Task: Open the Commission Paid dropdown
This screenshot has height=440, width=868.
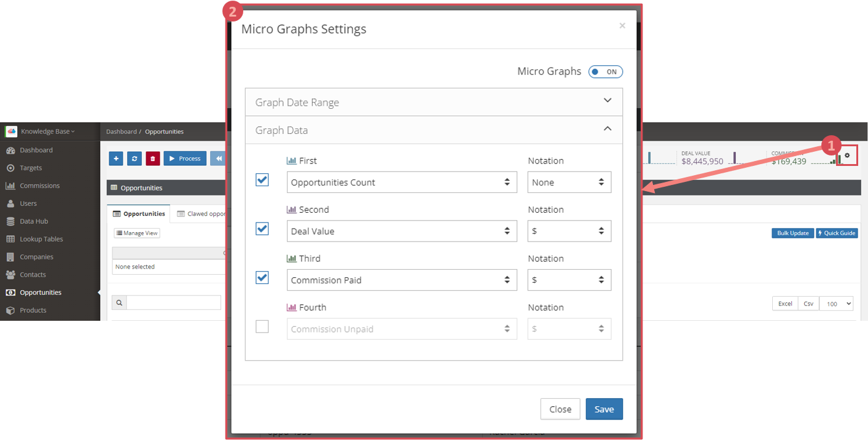Action: pyautogui.click(x=402, y=280)
